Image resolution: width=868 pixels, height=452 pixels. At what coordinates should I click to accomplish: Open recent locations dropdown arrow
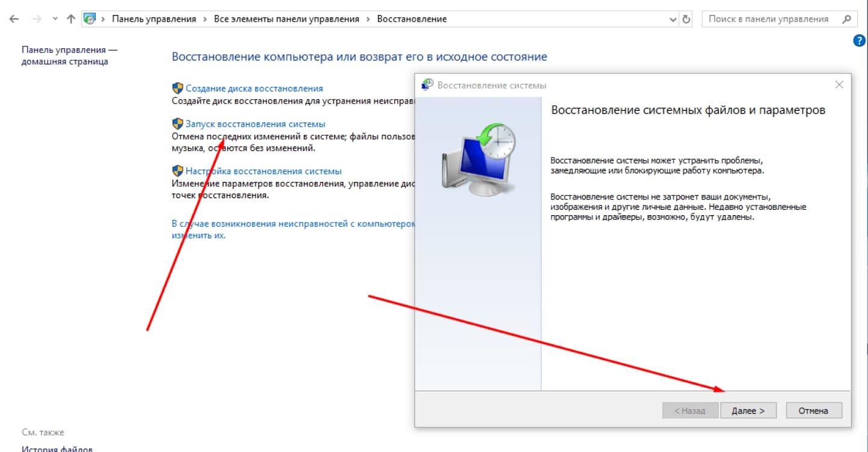55,19
